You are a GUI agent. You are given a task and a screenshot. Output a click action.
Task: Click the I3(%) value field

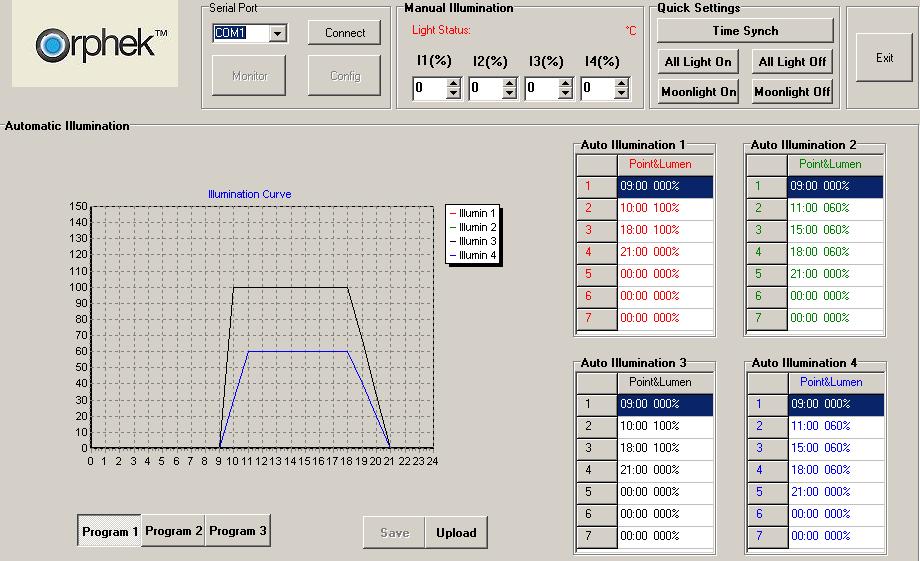542,88
